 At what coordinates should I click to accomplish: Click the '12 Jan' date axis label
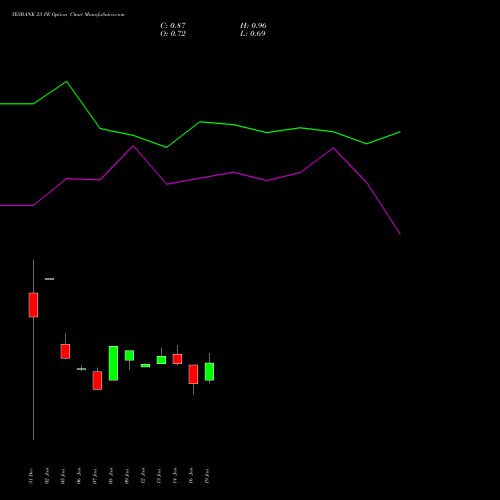143,476
